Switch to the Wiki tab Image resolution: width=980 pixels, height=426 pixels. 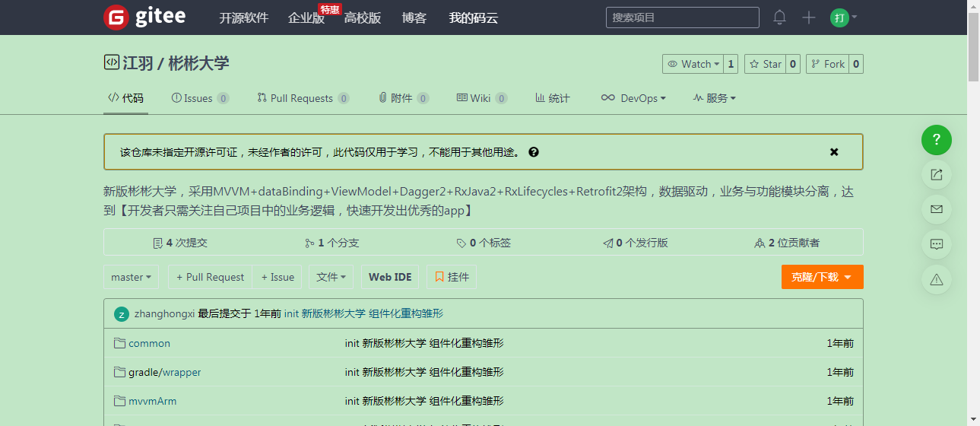[482, 98]
